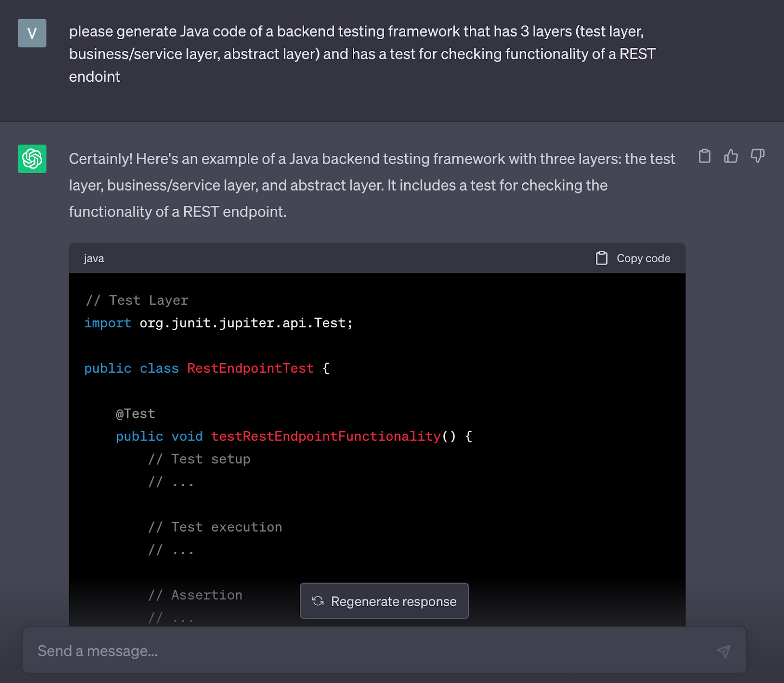Click the assistant's Certainly! reply paragraph

[x=372, y=185]
